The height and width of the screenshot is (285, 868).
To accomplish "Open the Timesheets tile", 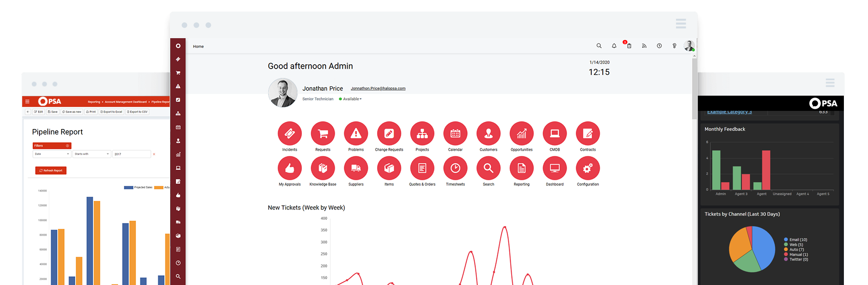I will (455, 168).
